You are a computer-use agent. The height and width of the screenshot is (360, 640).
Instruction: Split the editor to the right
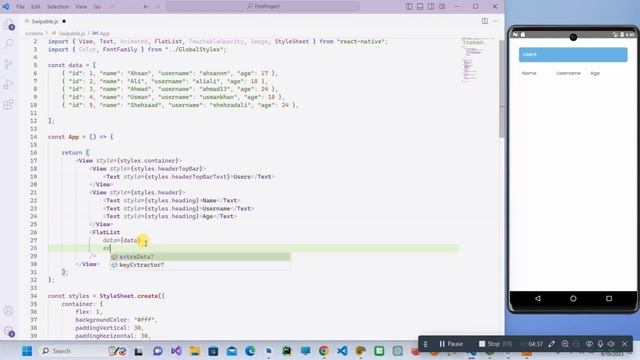pos(484,21)
